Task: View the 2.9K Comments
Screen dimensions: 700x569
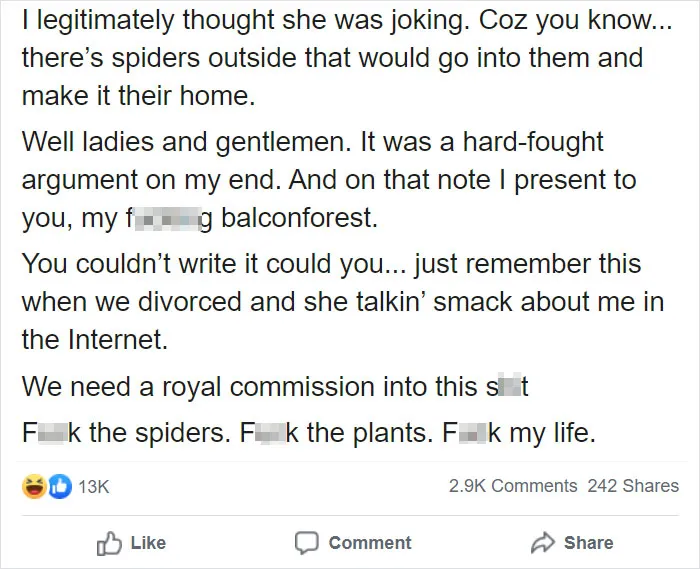Action: click(x=513, y=486)
